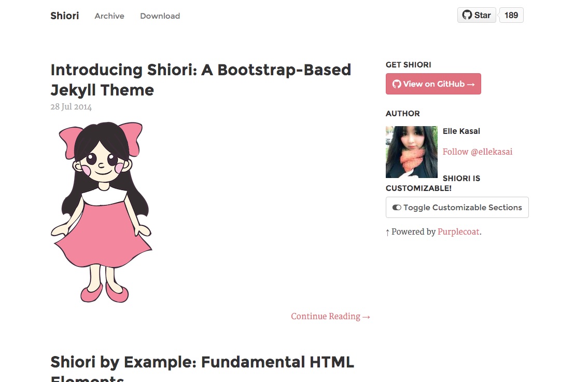
Task: Click the GitHub octocat icon in Star button
Action: pos(467,15)
